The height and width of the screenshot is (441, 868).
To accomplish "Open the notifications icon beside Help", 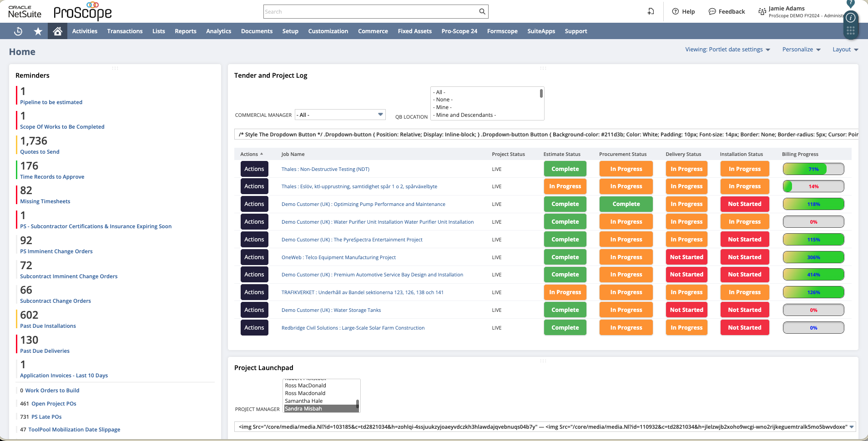I will [651, 11].
